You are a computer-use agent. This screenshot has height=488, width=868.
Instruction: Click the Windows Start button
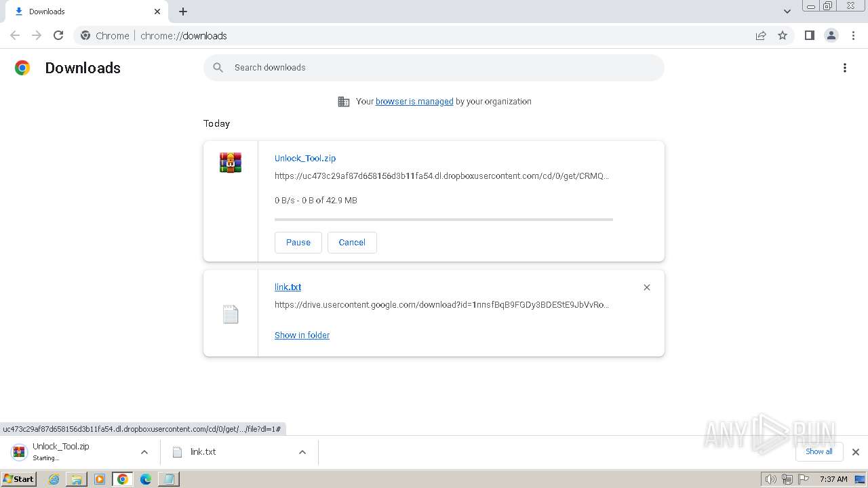click(18, 479)
